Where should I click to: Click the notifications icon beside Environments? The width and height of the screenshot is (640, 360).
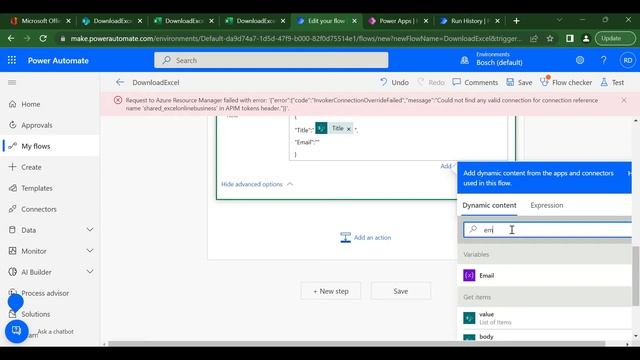click(464, 60)
